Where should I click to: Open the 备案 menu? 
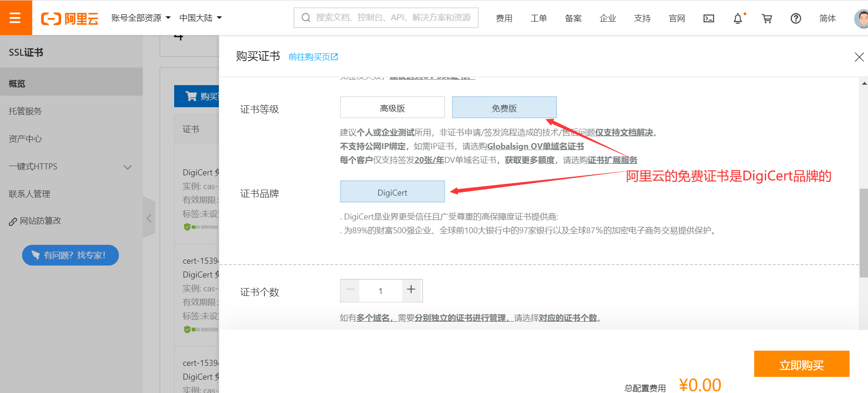[x=573, y=18]
